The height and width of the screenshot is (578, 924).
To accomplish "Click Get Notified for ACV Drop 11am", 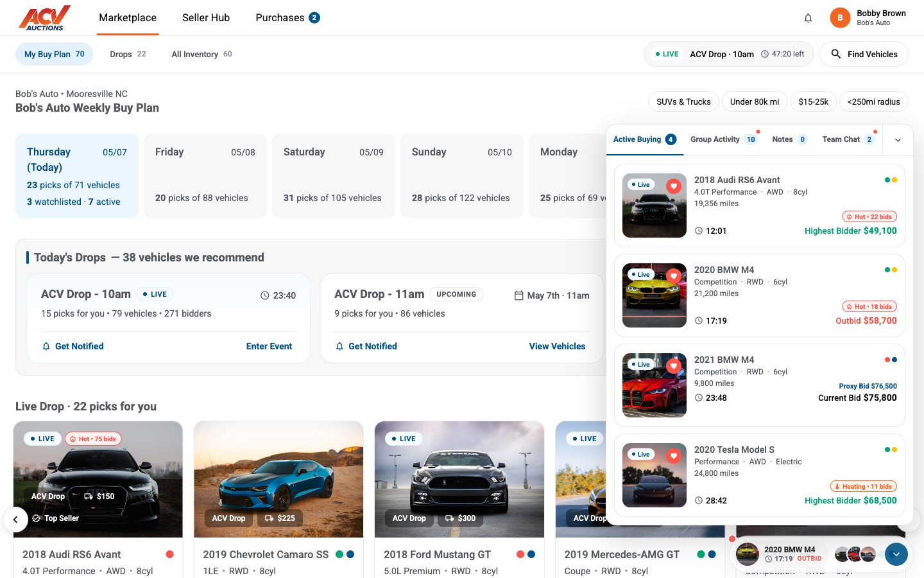I will (x=366, y=346).
